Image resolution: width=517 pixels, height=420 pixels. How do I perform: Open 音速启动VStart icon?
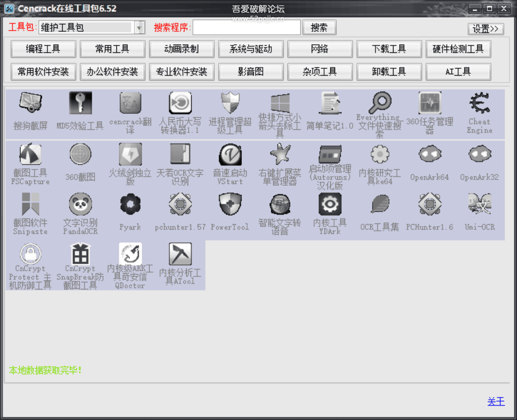[x=230, y=154]
